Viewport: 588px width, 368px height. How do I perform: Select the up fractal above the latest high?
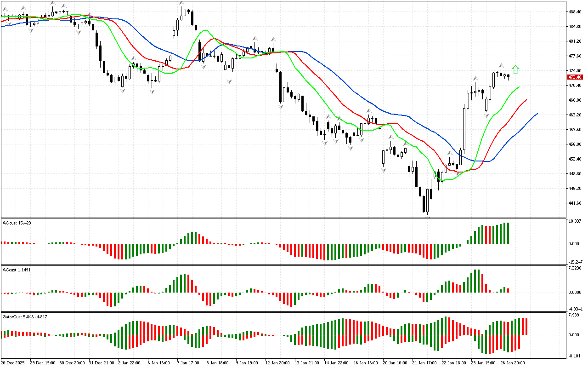coord(501,66)
